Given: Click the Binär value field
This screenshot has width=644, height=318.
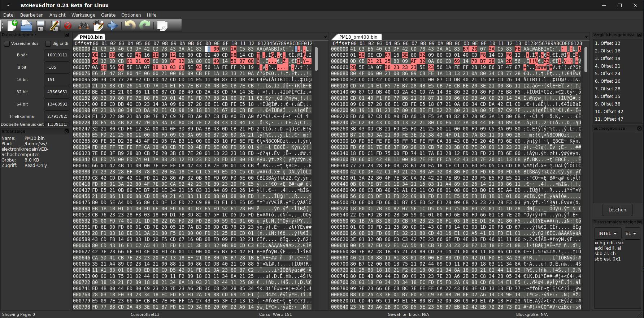Looking at the screenshot, I should (x=57, y=55).
